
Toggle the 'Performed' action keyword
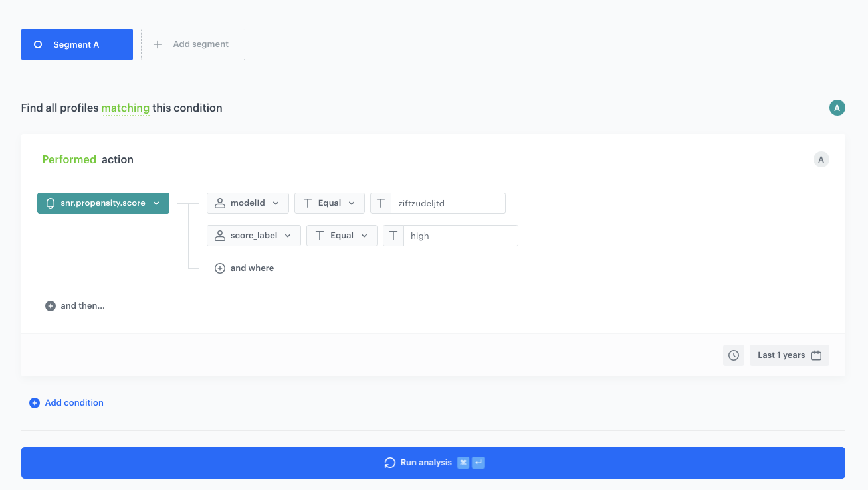69,159
